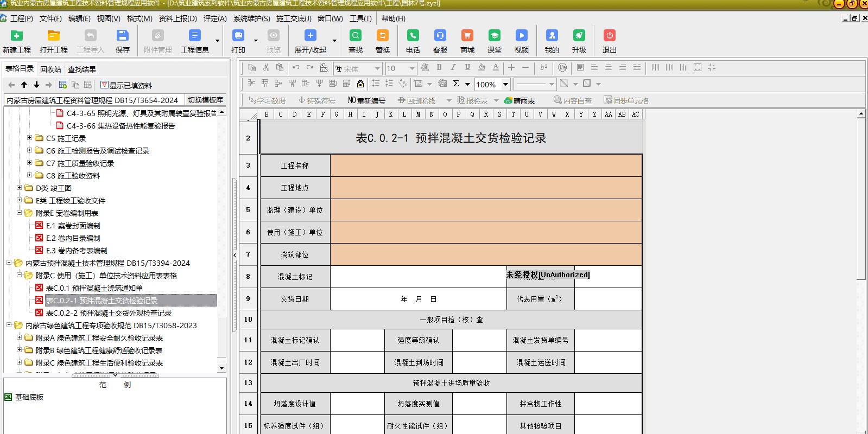Open the 晴雨表 weather table tool
Screen dimensions: 868x434
519,101
